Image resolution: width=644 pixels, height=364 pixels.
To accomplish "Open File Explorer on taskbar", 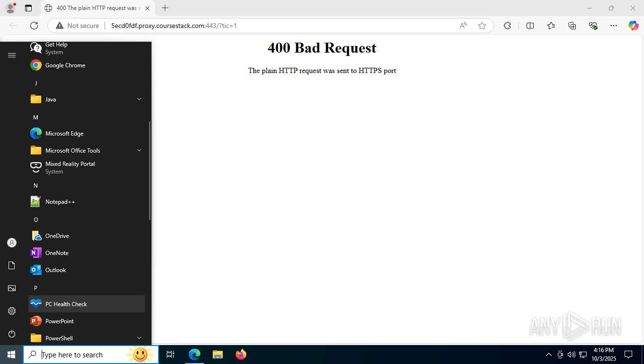I will [x=217, y=355].
